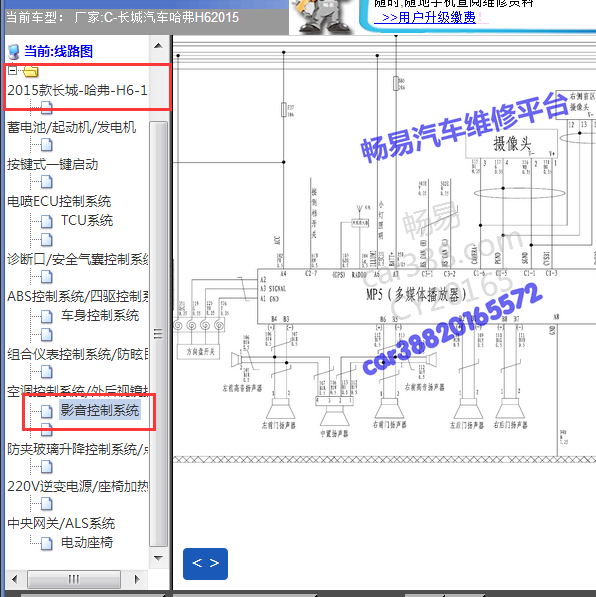Open the 车身控制系统 diagram

[100, 315]
